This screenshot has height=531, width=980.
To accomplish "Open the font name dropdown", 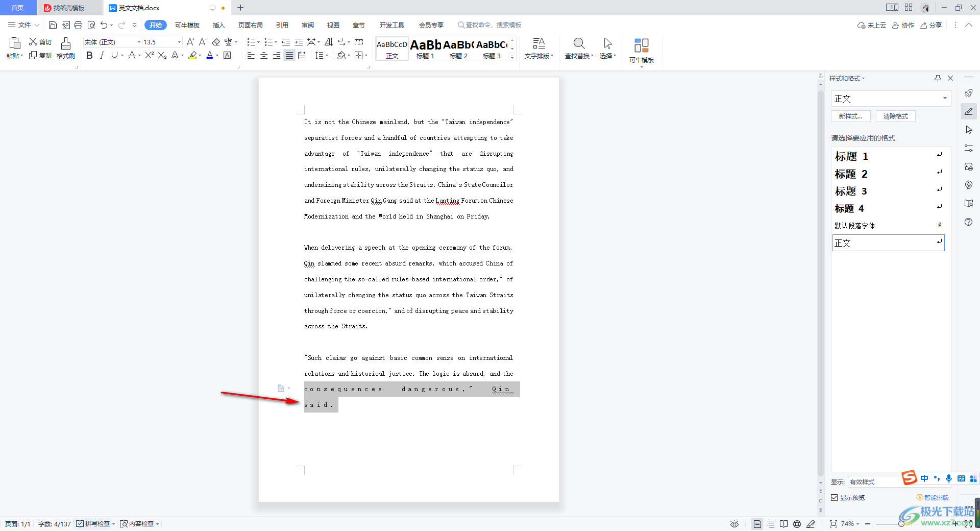I will [139, 42].
